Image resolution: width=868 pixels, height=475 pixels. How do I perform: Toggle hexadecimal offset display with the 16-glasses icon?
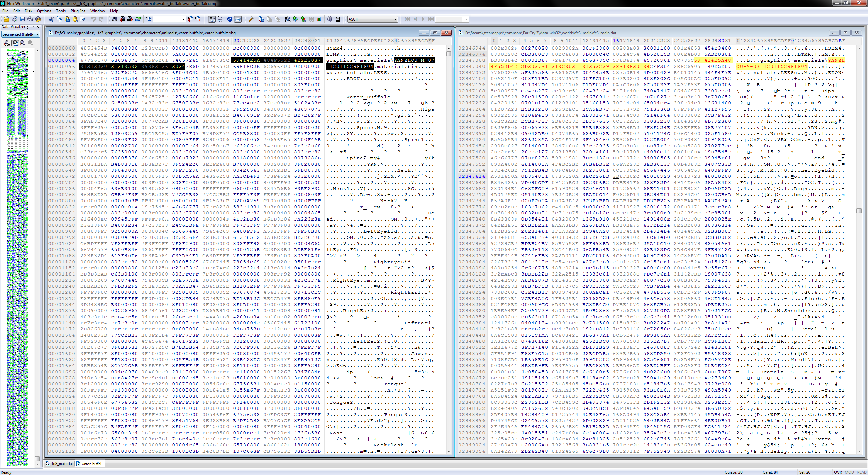pyautogui.click(x=219, y=19)
